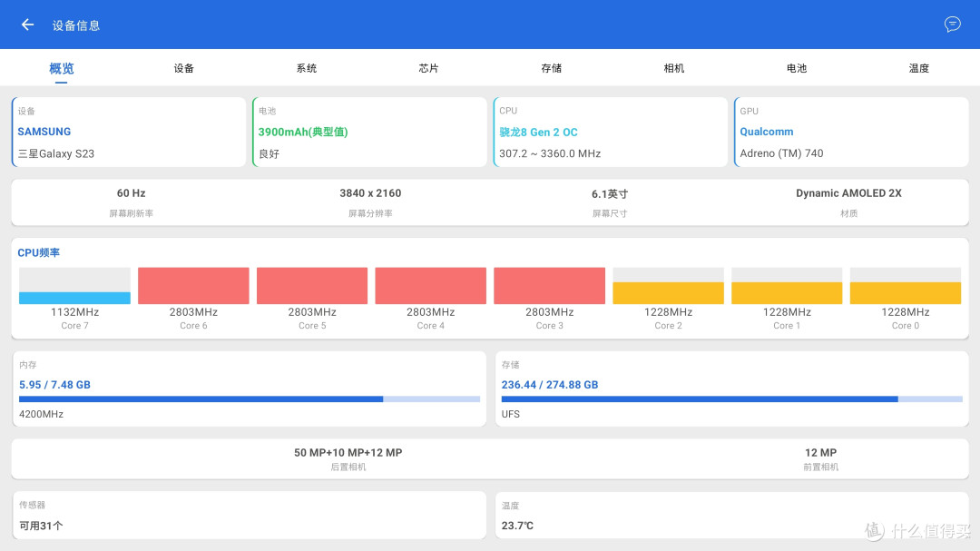Click the SAMSUNG device name
The height and width of the screenshot is (551, 980).
44,132
